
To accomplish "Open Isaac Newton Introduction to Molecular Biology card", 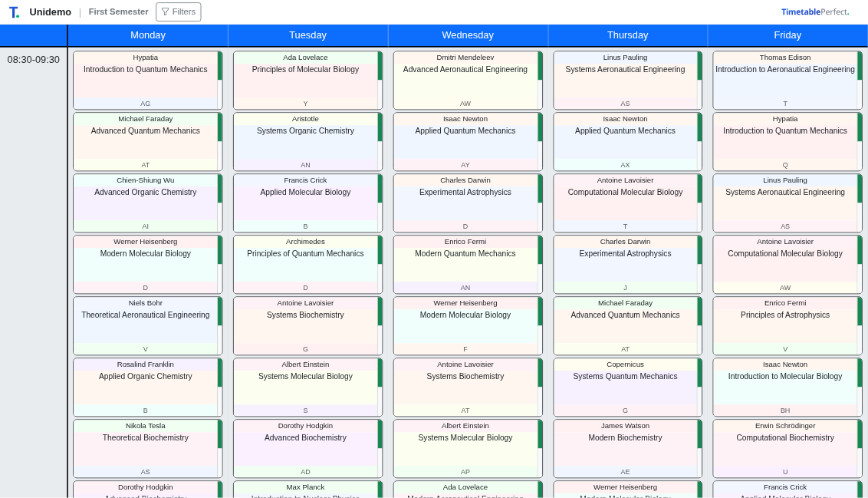I will tap(787, 388).
